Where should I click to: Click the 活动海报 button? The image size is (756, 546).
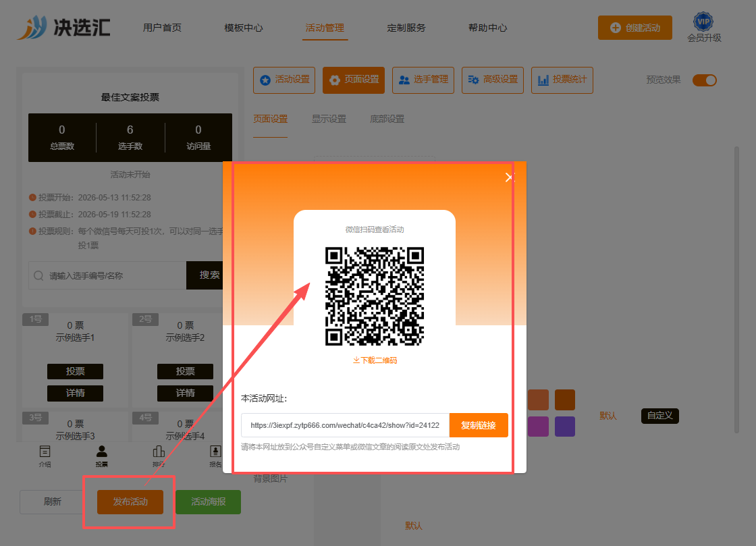click(209, 502)
